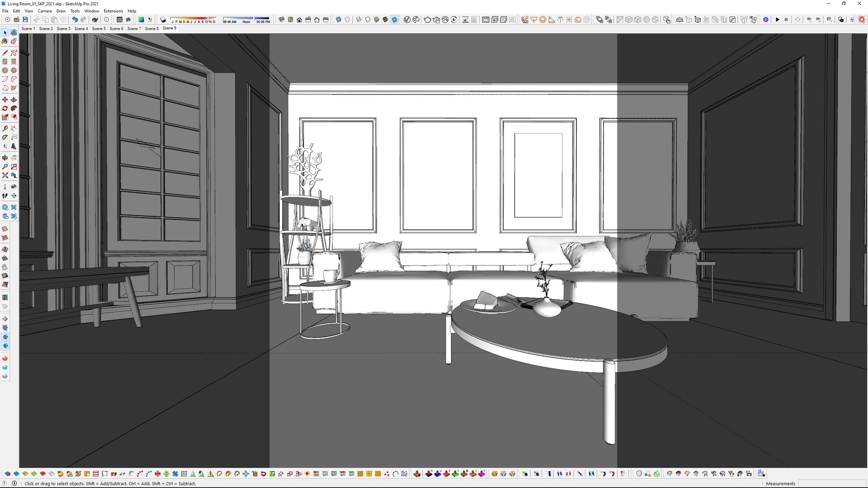Open the Help menu

click(x=132, y=11)
